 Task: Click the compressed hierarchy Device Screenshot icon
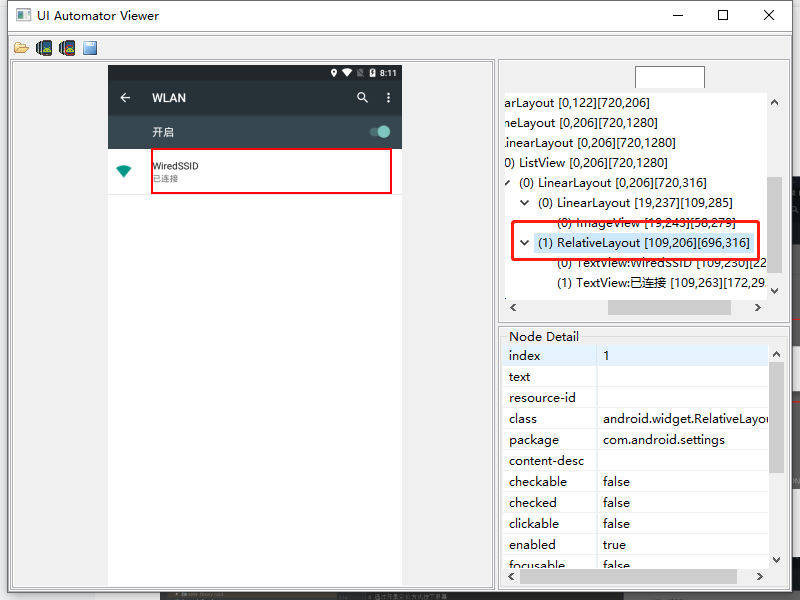(x=67, y=48)
